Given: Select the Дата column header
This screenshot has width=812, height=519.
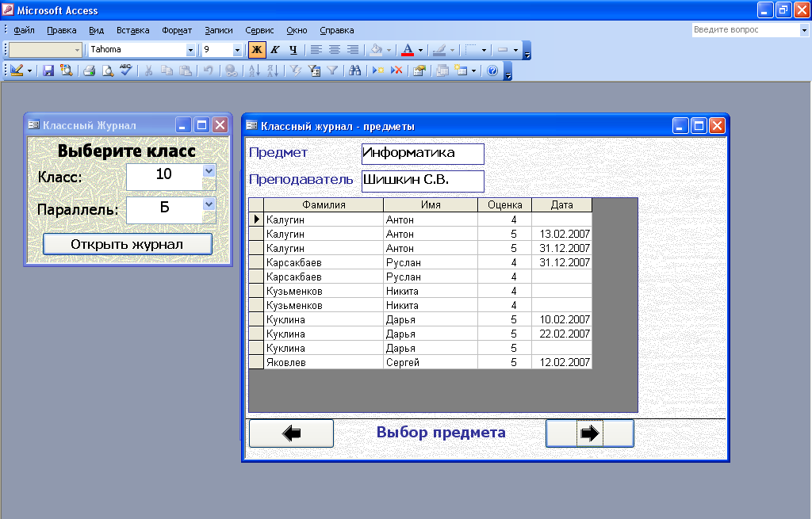Looking at the screenshot, I should coord(562,205).
